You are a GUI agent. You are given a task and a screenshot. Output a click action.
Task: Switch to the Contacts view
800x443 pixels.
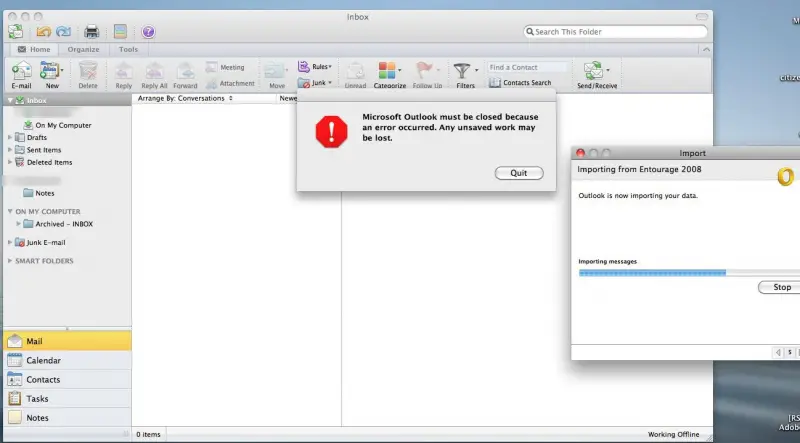click(67, 380)
